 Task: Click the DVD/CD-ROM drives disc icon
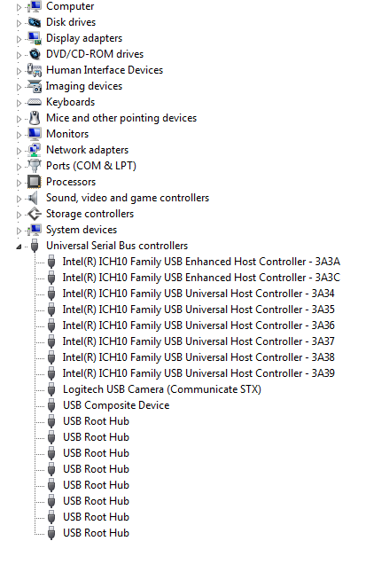(35, 54)
